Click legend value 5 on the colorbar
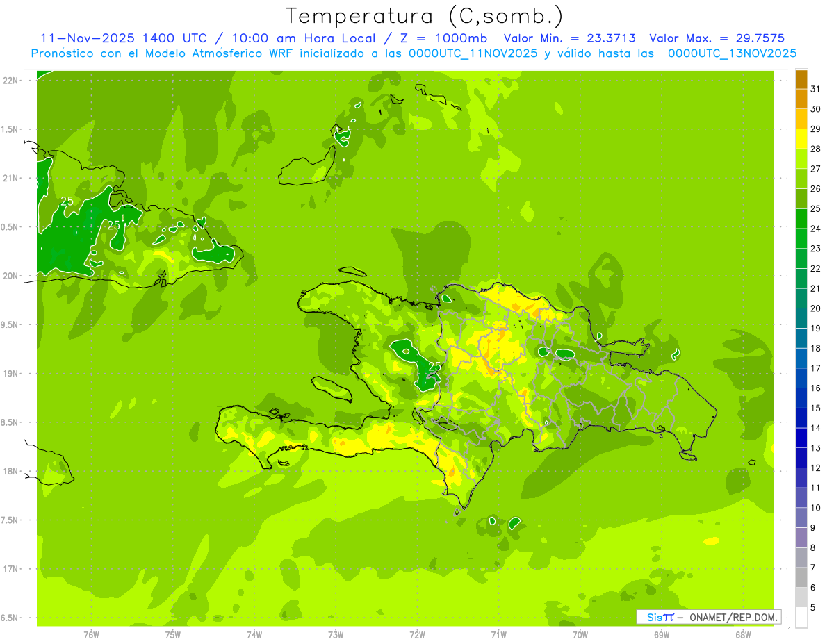 [x=812, y=608]
